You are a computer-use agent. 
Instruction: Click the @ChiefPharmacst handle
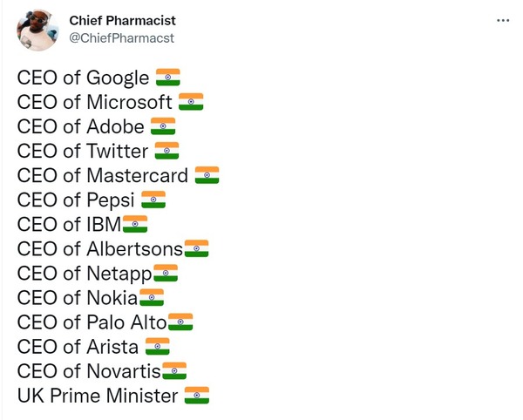pos(121,38)
